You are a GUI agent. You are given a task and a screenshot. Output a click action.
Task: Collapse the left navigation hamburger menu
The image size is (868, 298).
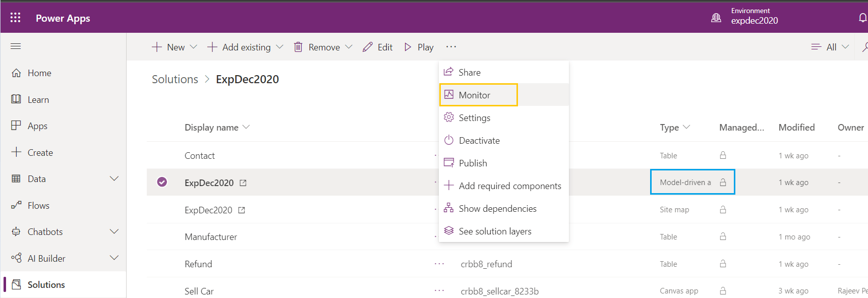pos(16,46)
